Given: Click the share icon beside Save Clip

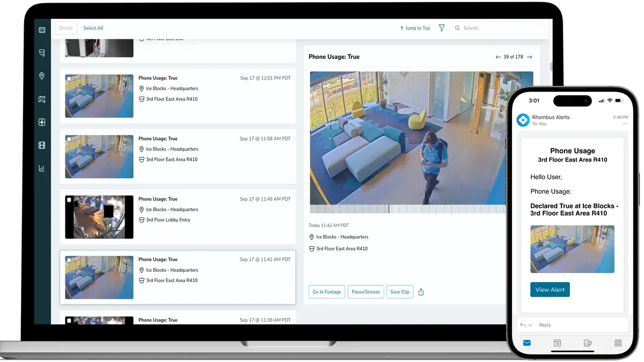Looking at the screenshot, I should pyautogui.click(x=421, y=292).
